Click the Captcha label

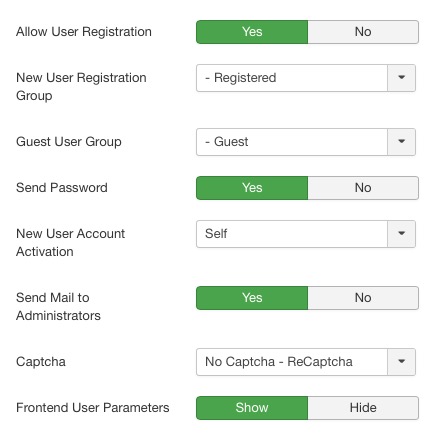[41, 362]
